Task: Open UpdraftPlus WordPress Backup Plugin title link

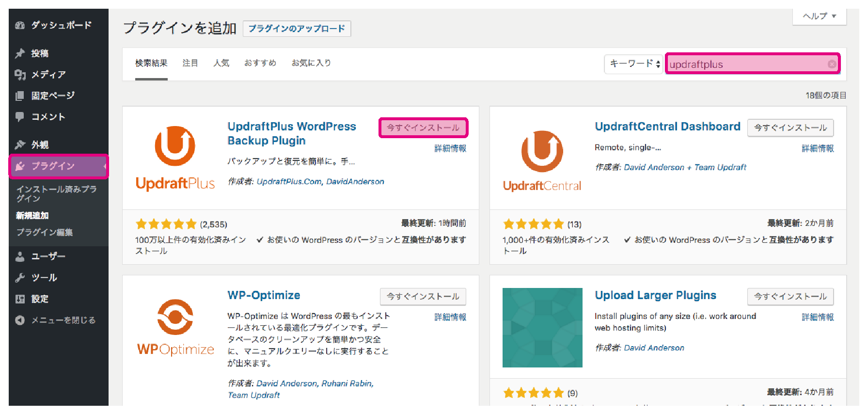Action: point(292,134)
